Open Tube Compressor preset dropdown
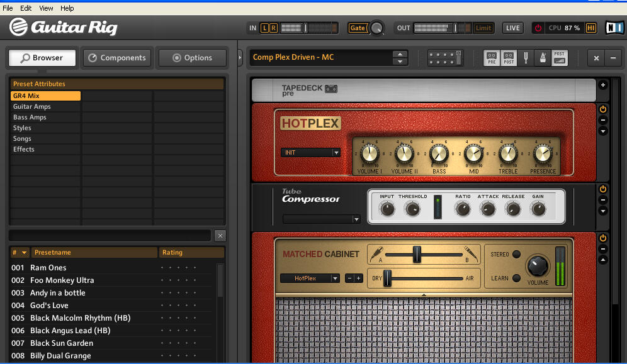The width and height of the screenshot is (627, 364). 322,219
